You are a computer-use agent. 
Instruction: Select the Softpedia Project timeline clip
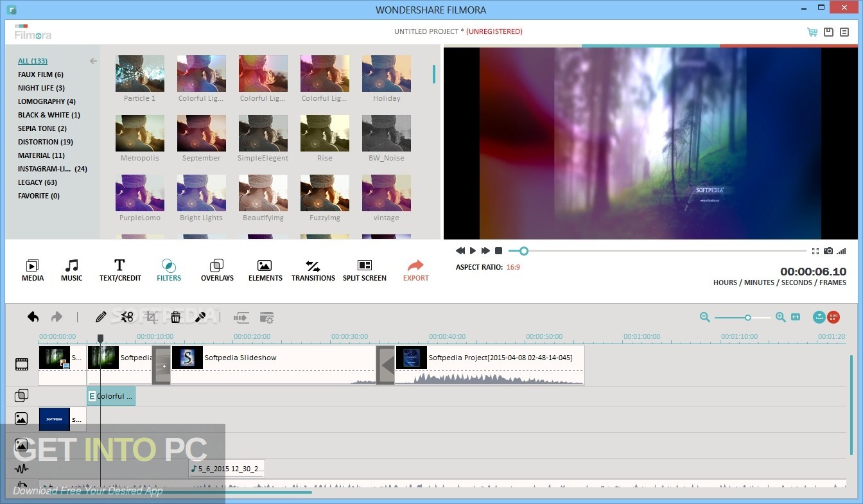click(489, 365)
